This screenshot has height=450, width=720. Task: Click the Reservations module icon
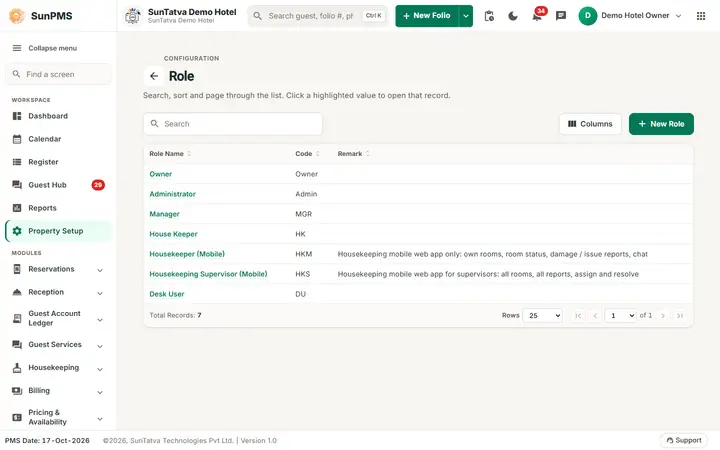[x=17, y=269]
